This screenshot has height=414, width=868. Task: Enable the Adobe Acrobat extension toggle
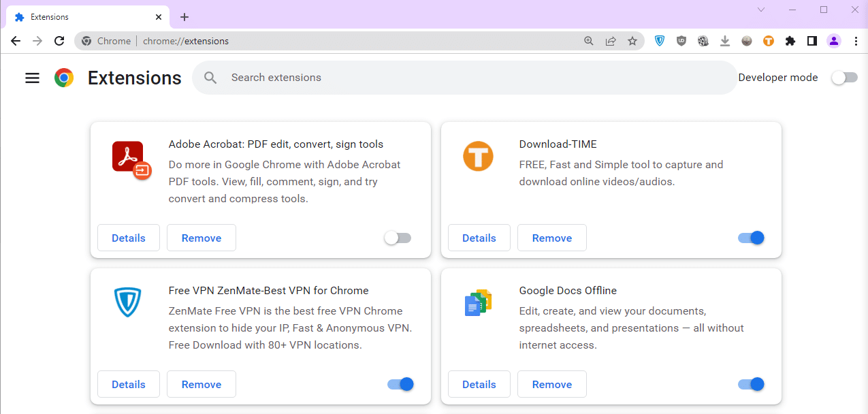pyautogui.click(x=398, y=238)
